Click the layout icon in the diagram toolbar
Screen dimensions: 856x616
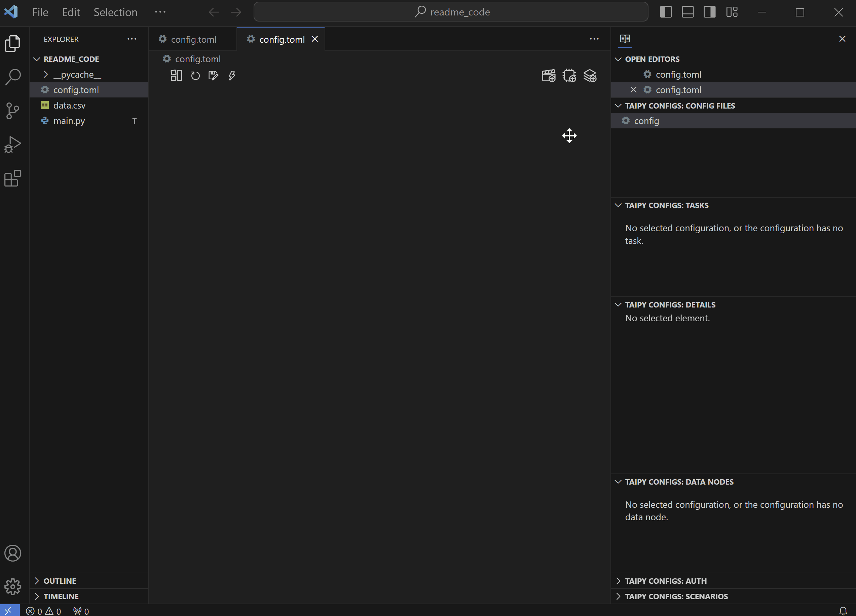point(176,76)
